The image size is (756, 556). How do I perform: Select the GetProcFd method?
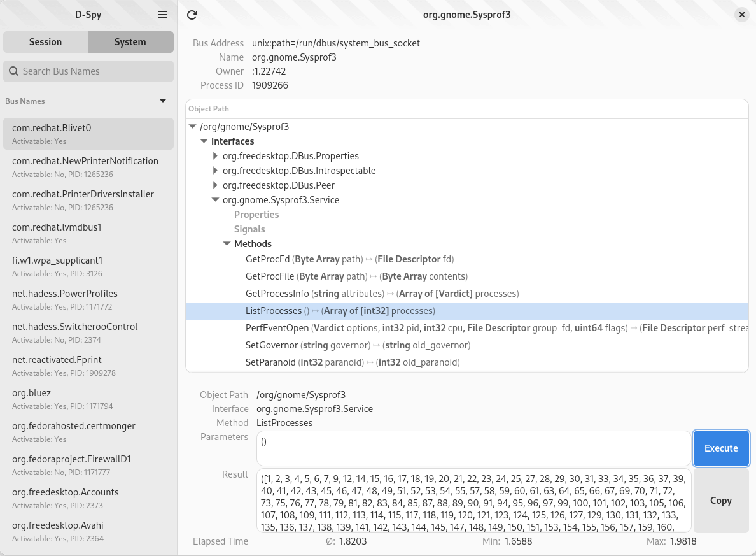coord(466,259)
